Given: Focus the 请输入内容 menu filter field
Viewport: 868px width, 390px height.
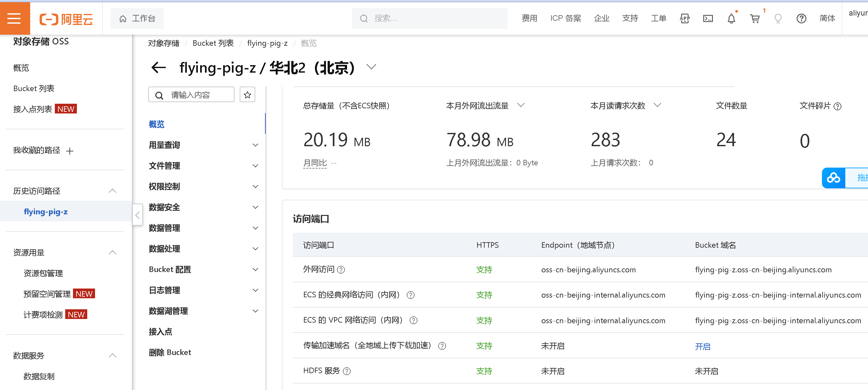Looking at the screenshot, I should point(191,95).
